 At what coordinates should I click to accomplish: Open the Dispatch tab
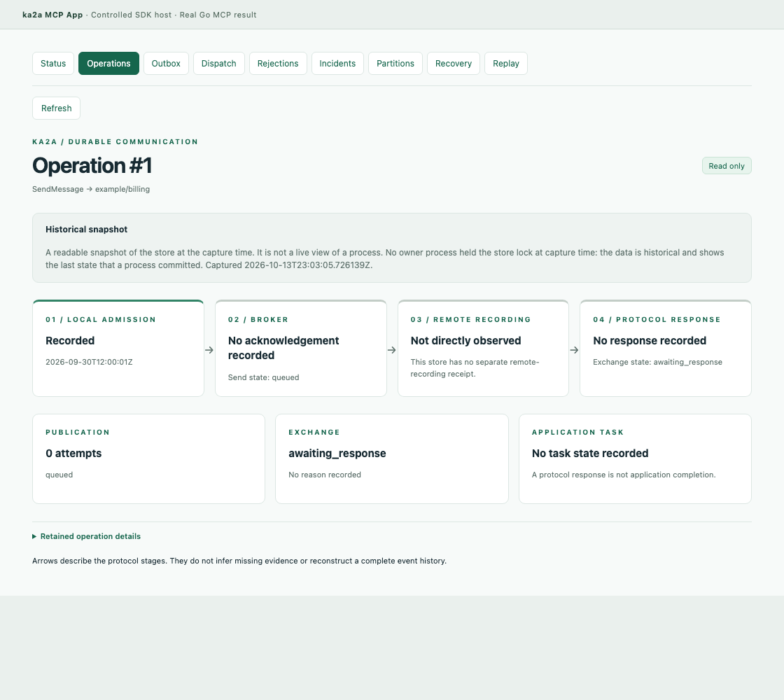click(x=218, y=64)
